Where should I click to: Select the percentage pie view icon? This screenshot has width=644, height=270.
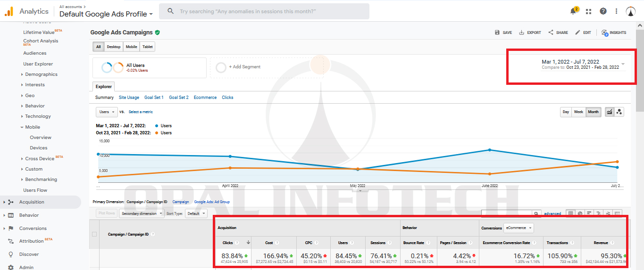coord(580,213)
